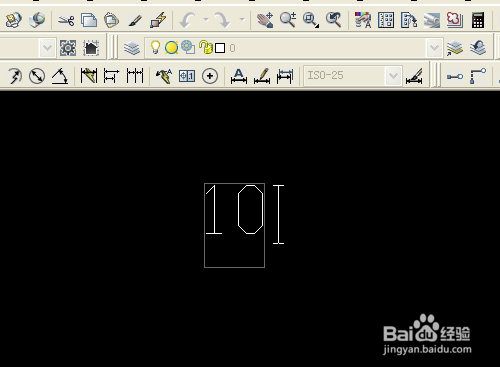This screenshot has width=500, height=367.
Task: Click the Zoom Previous tool
Action: [x=334, y=20]
